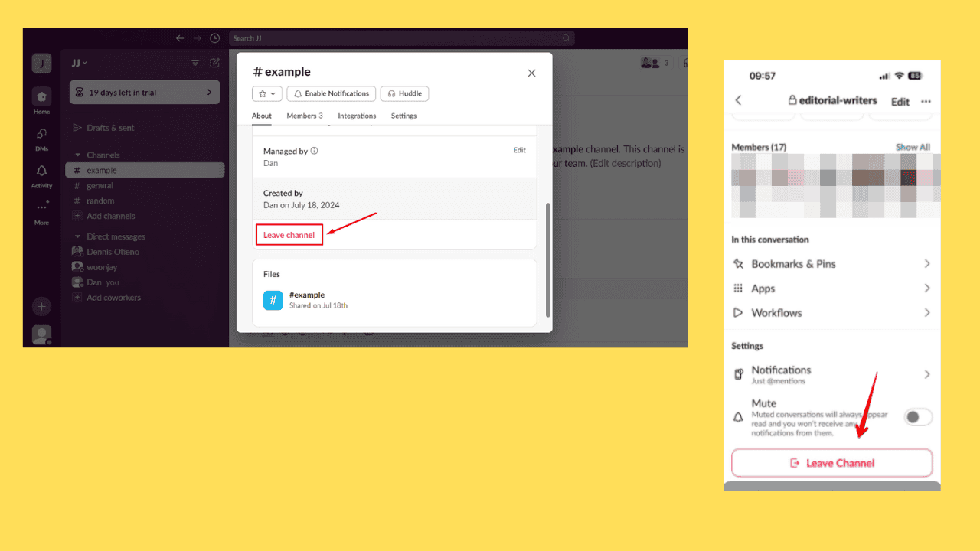
Task: Tap the Apps grid icon
Action: tap(738, 289)
